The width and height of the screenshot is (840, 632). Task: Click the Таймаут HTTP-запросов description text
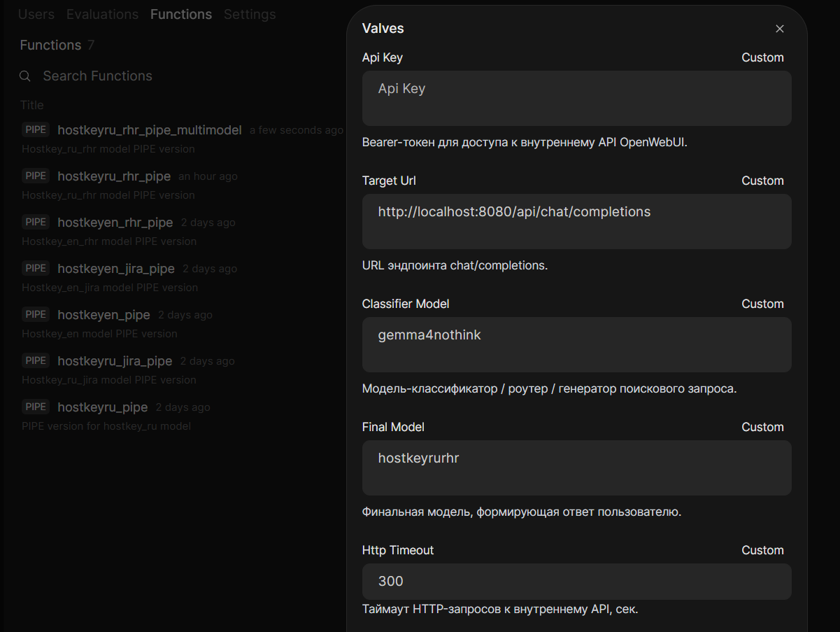tap(500, 609)
